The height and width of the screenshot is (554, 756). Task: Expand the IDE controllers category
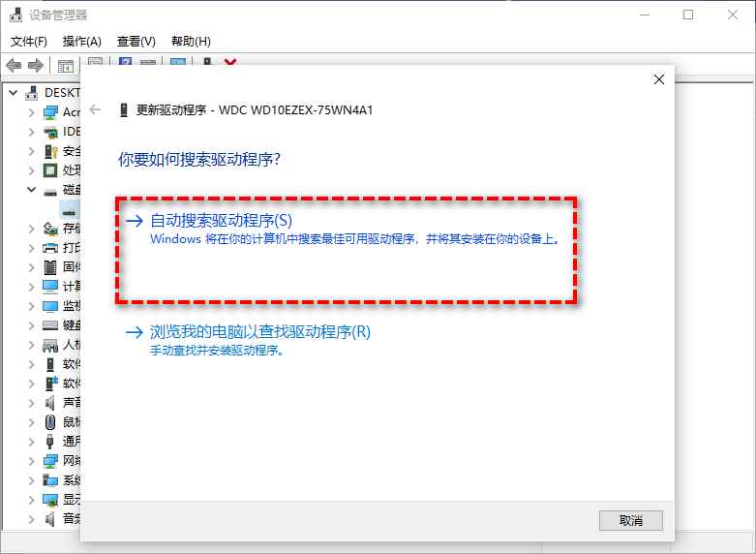pyautogui.click(x=31, y=132)
